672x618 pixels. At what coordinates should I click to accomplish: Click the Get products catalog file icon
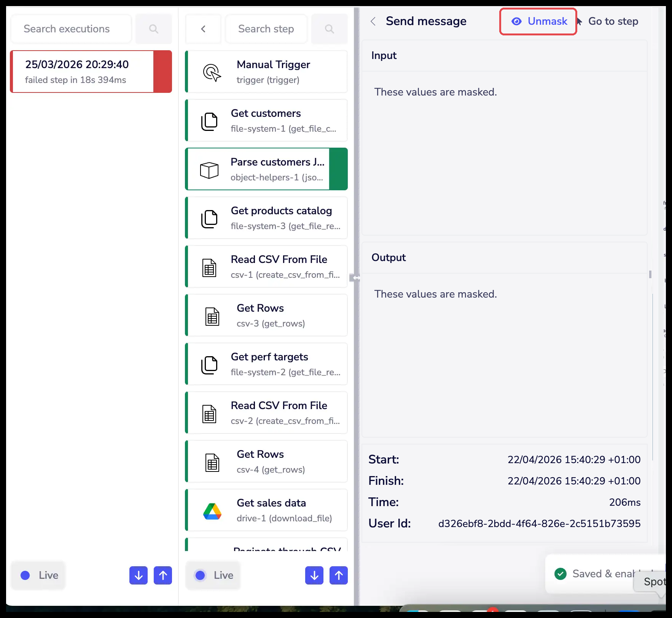209,219
